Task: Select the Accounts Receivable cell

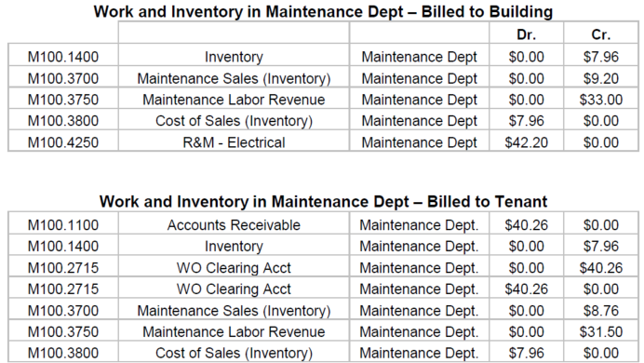Action: (234, 225)
